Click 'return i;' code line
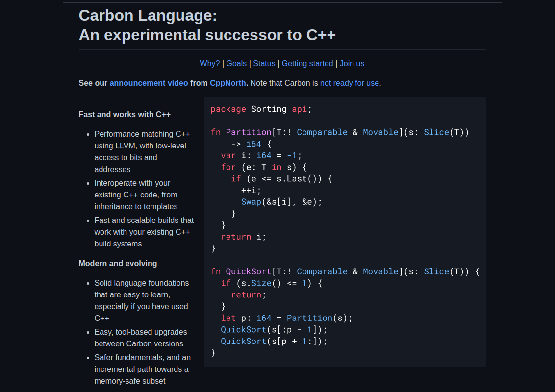 click(x=244, y=237)
